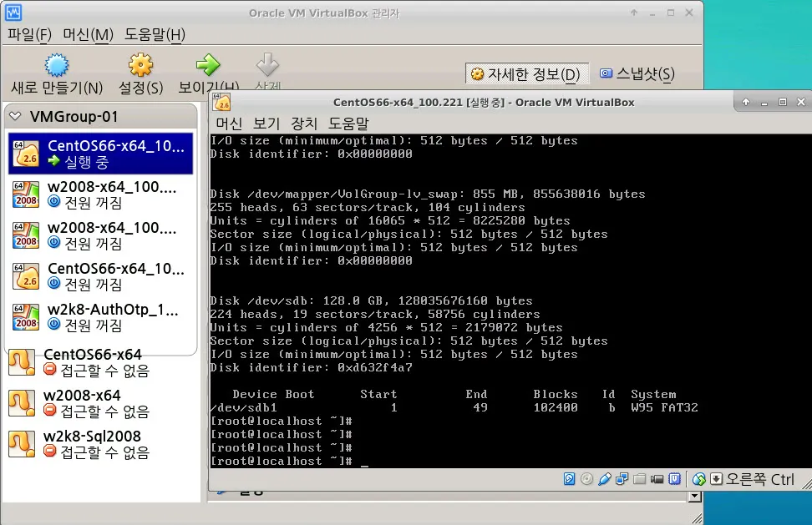Click 'Disk /dev/mapper/VolGroup-lv_swap' line
812x525 pixels.
click(427, 194)
